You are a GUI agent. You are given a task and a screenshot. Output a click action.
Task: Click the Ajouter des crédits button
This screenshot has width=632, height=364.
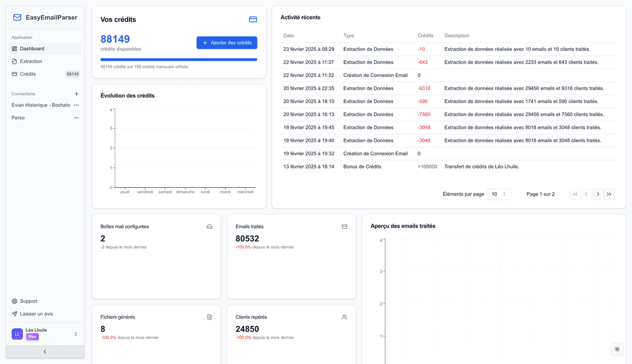pos(227,43)
